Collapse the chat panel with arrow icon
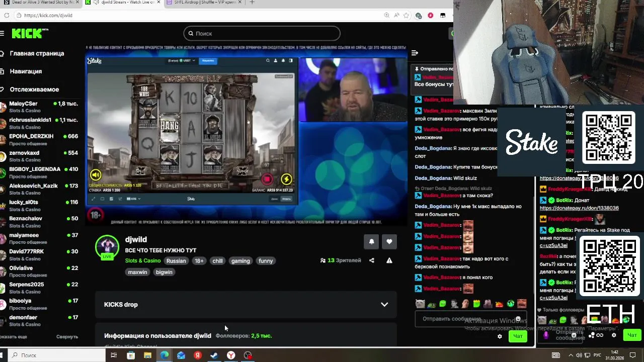This screenshot has height=362, width=644. click(415, 53)
